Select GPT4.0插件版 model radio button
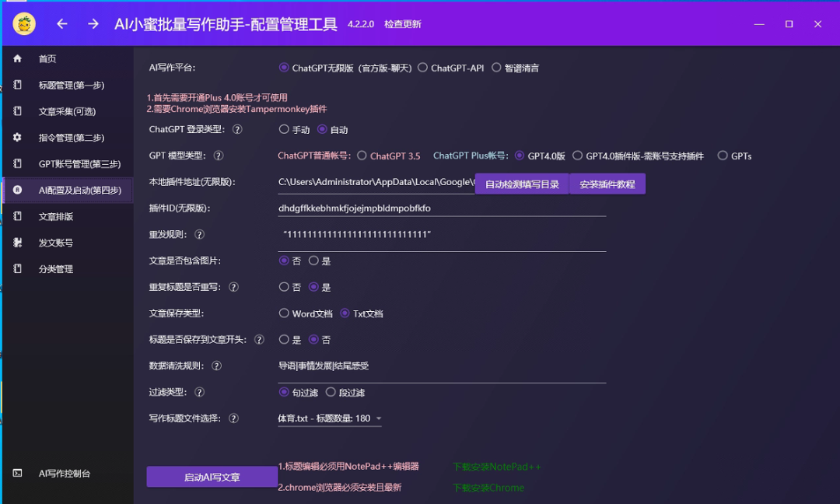 click(577, 156)
